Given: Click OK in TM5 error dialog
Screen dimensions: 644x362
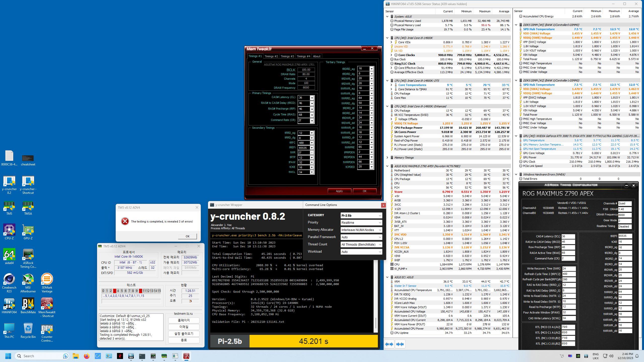Looking at the screenshot, I should coord(187,236).
